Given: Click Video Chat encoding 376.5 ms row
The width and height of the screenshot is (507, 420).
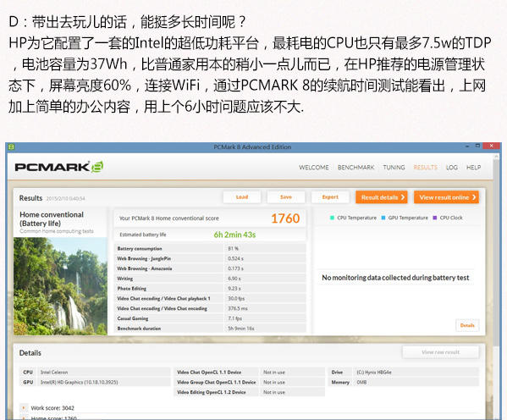Looking at the screenshot, I should 210,308.
